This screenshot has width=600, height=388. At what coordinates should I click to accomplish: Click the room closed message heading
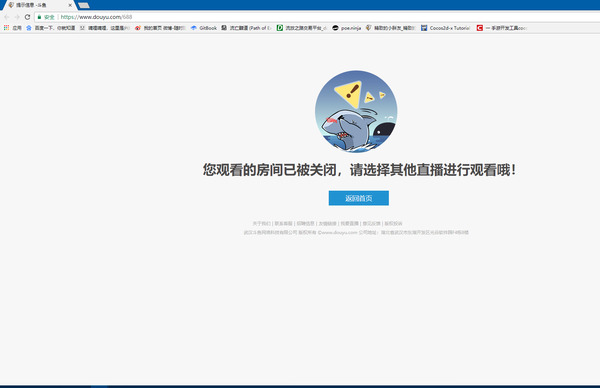359,170
